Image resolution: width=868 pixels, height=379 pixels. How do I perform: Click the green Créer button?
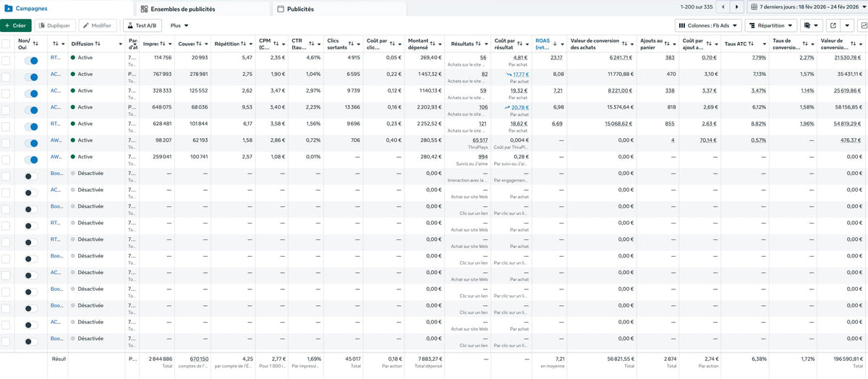pyautogui.click(x=15, y=25)
